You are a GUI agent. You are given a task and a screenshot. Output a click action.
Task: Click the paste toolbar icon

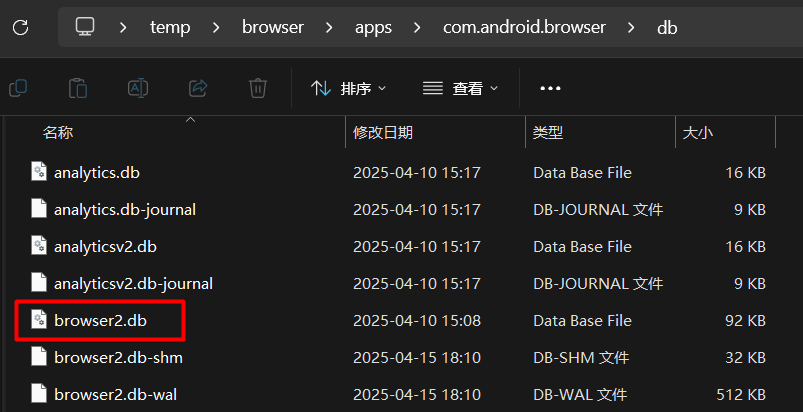pyautogui.click(x=78, y=88)
